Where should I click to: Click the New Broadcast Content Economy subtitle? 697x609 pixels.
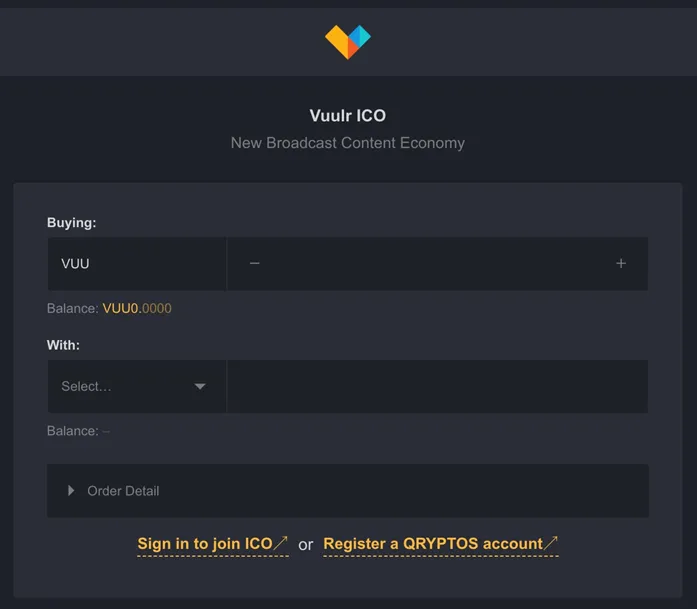(x=348, y=143)
